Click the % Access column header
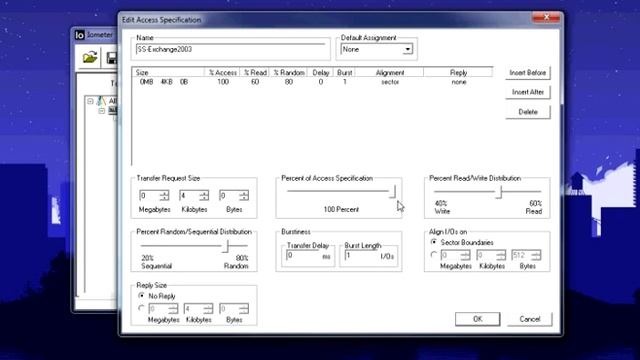Screen dimensions: 640x360 [222, 73]
